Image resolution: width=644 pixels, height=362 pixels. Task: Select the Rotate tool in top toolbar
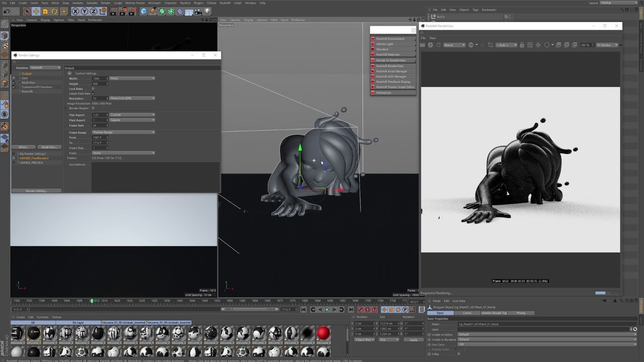(54, 11)
